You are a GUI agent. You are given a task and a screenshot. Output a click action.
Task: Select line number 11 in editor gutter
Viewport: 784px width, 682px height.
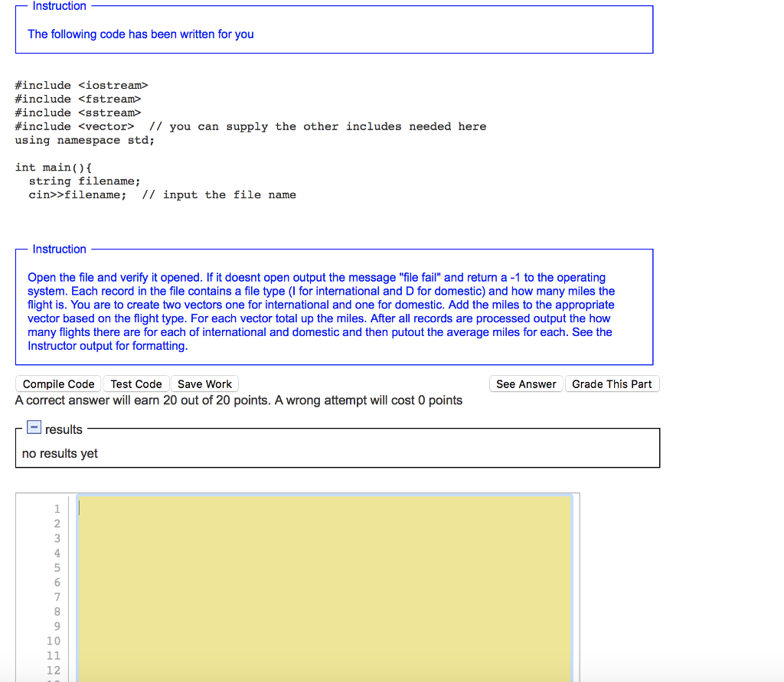tap(54, 655)
